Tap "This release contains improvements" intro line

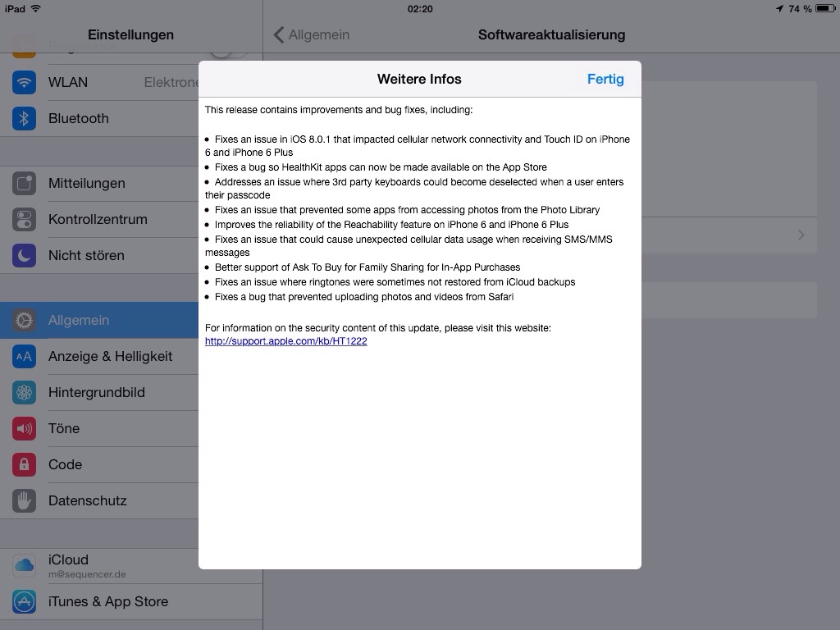click(339, 110)
